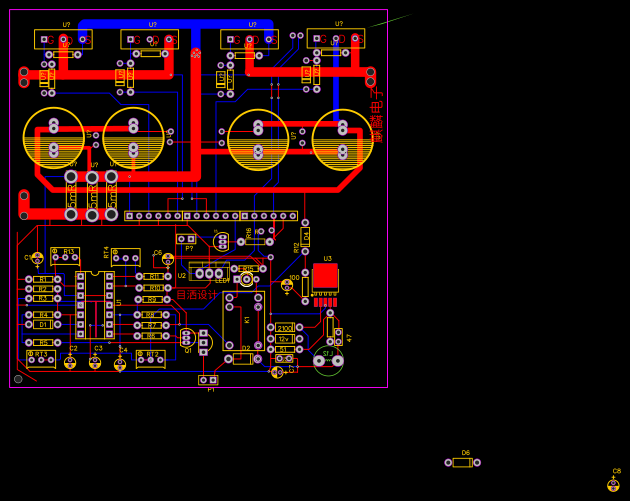
Task: Click the R13 trimmer footprint
Action: (65, 256)
